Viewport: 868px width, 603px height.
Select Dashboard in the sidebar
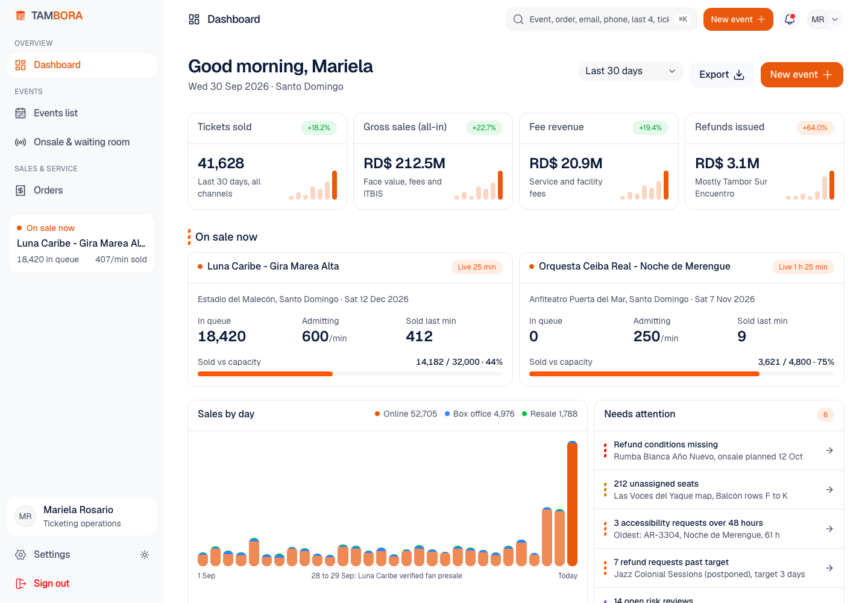tap(82, 65)
